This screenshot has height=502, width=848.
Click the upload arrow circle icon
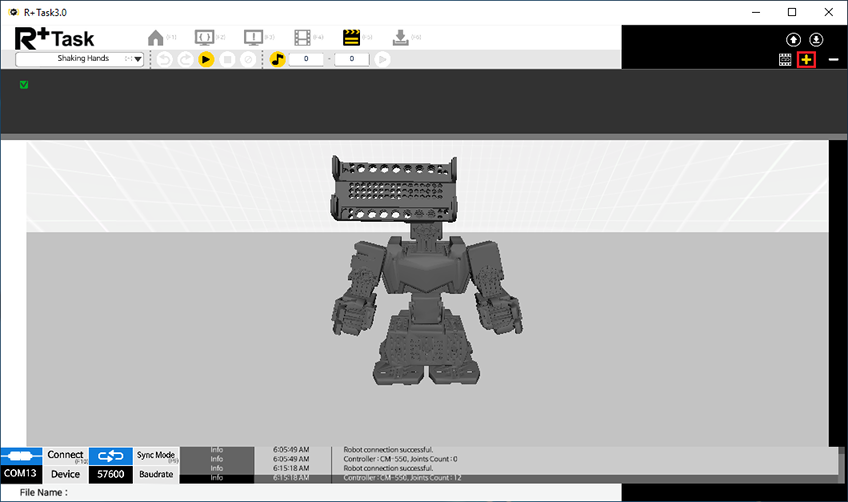pos(794,40)
